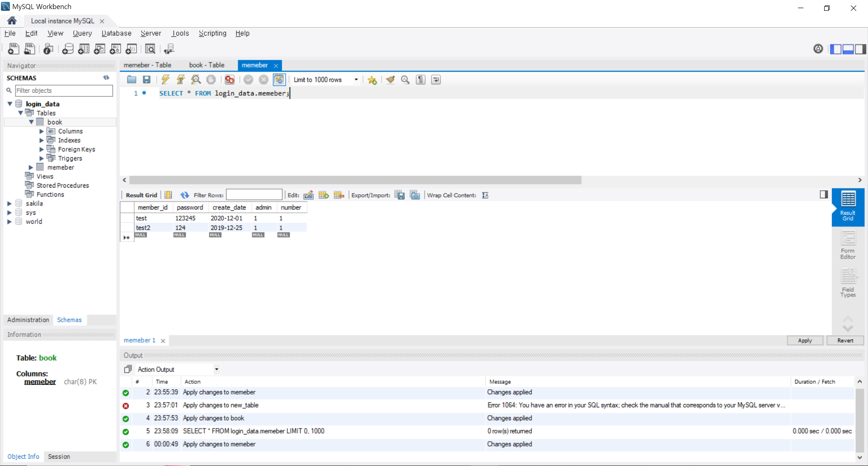
Task: Run EXPLAIN on the current statement
Action: (196, 80)
